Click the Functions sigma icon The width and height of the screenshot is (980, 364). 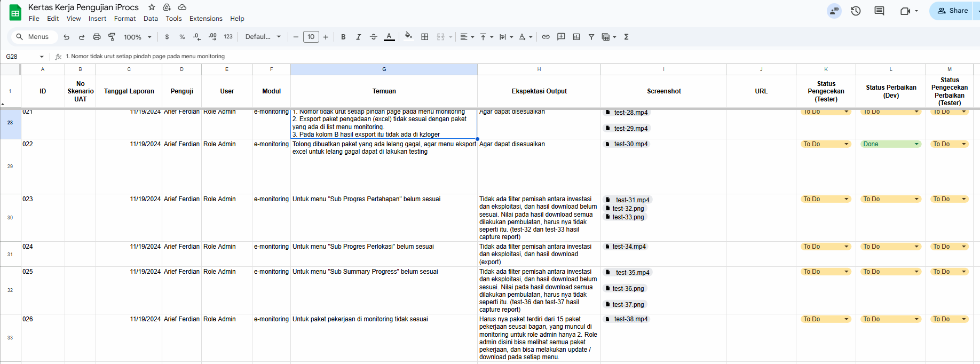[626, 37]
